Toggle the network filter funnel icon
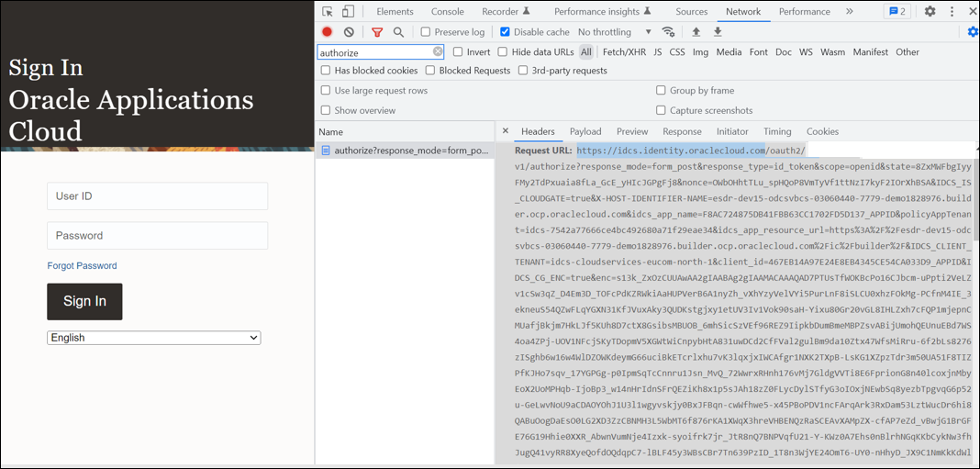 tap(377, 32)
